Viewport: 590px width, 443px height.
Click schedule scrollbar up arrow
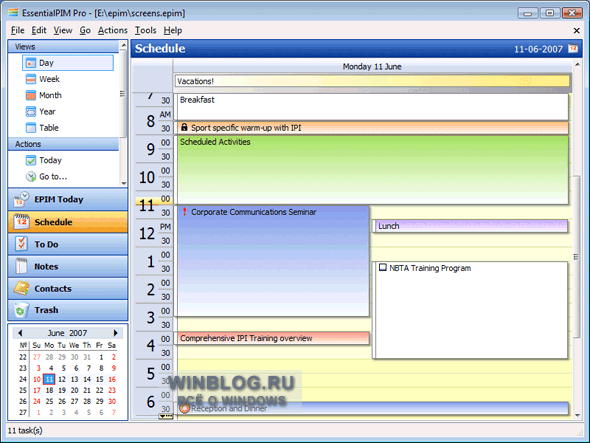578,65
